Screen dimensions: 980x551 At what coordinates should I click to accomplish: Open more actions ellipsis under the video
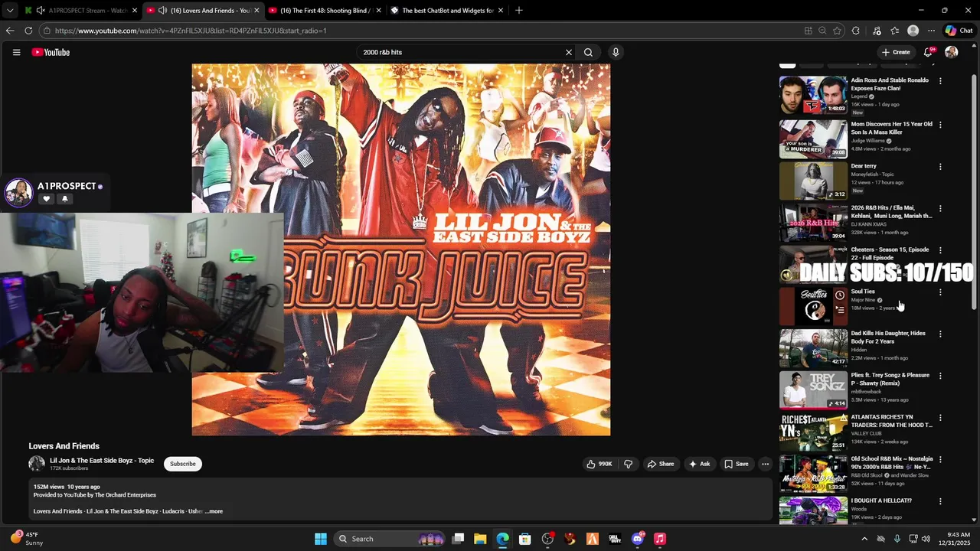click(x=765, y=464)
